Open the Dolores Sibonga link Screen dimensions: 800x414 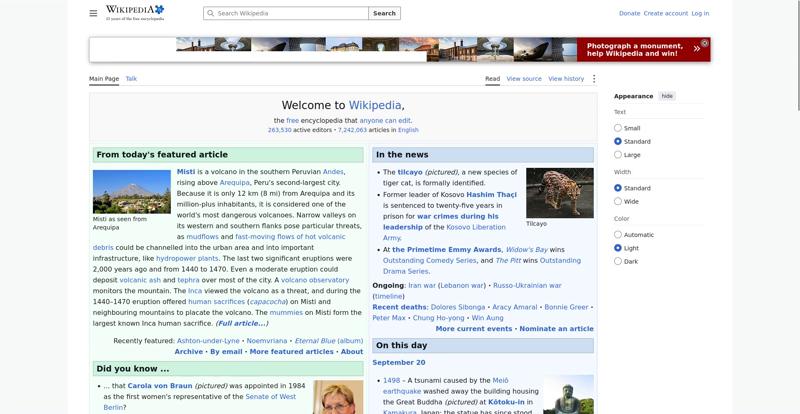[x=458, y=307]
